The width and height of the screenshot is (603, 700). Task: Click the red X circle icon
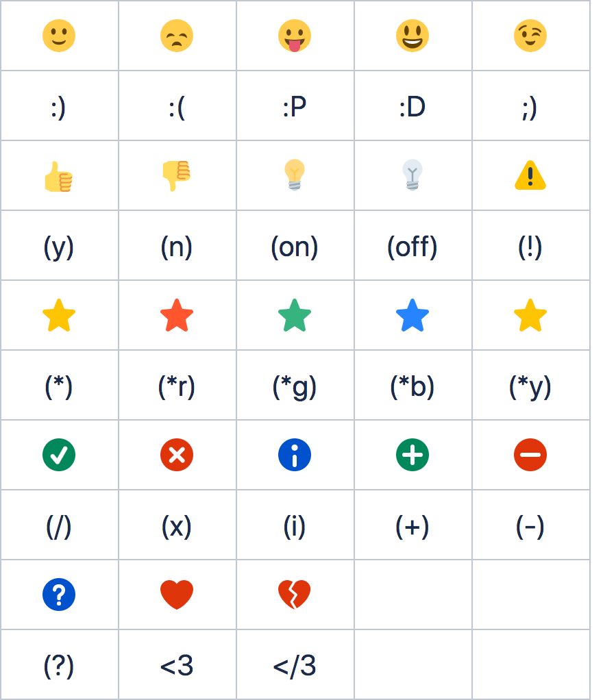point(177,455)
